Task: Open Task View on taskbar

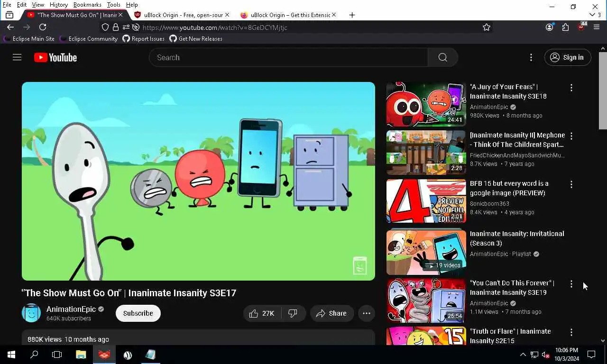Action: pyautogui.click(x=57, y=355)
